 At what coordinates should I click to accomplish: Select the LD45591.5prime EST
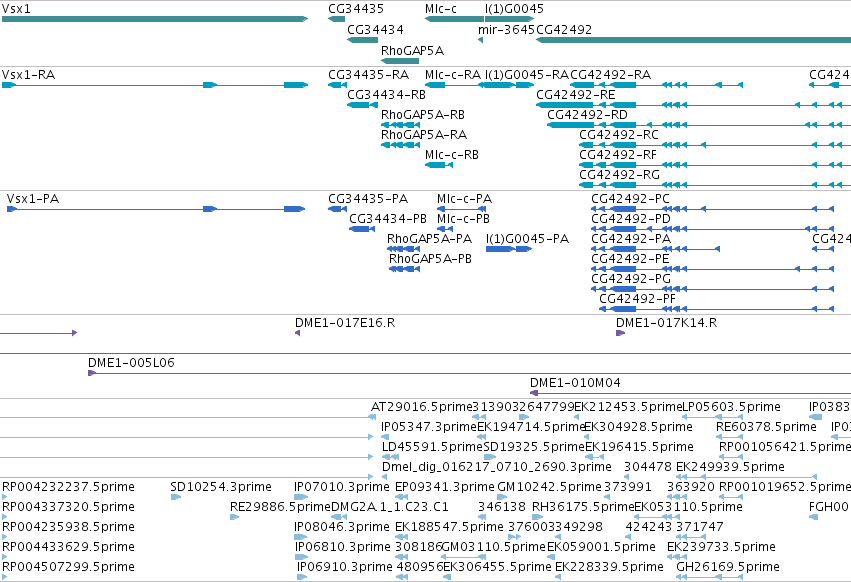(x=391, y=457)
